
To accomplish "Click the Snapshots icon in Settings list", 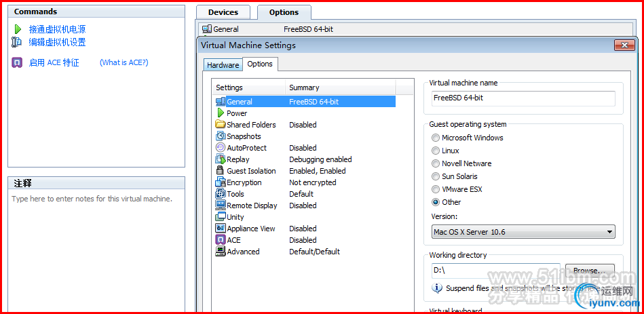I will [221, 136].
